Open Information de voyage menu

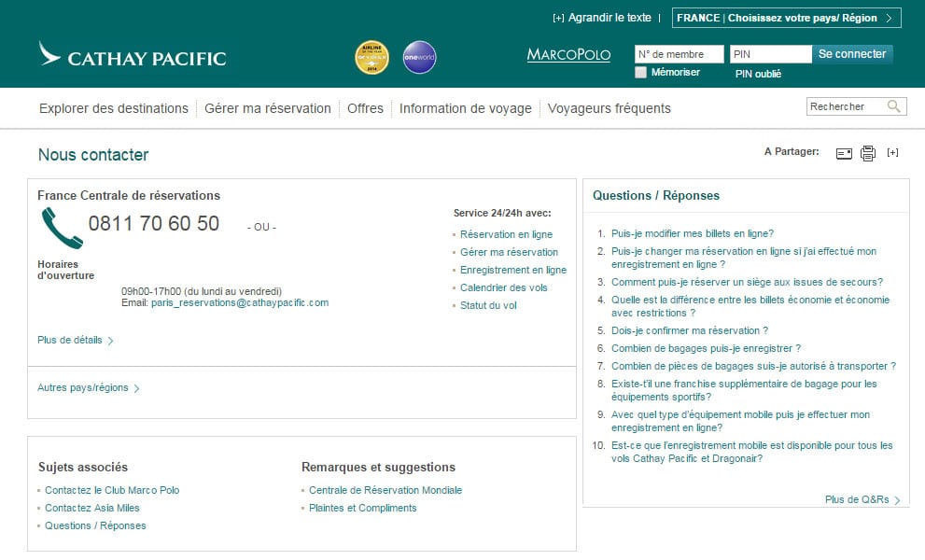(466, 108)
